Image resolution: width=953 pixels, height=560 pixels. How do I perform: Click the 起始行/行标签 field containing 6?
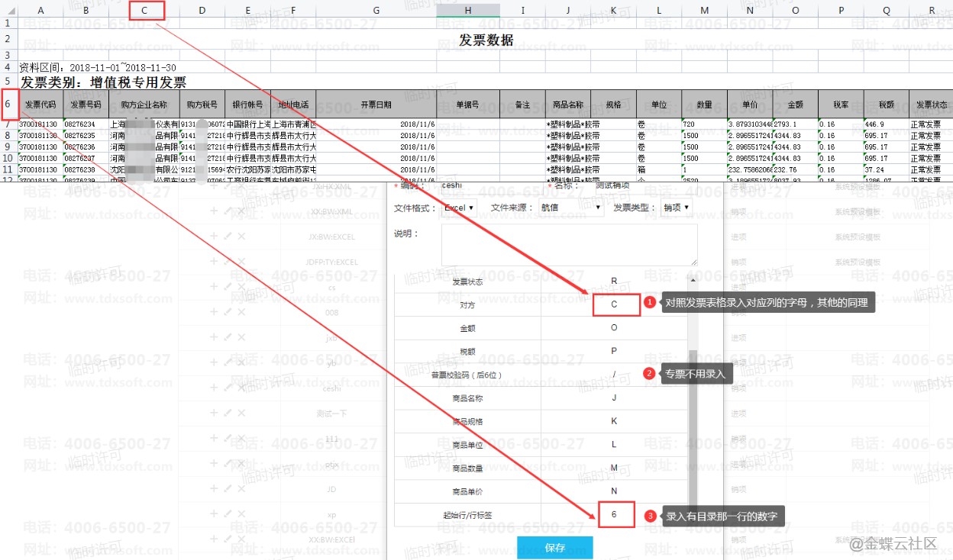click(x=615, y=515)
